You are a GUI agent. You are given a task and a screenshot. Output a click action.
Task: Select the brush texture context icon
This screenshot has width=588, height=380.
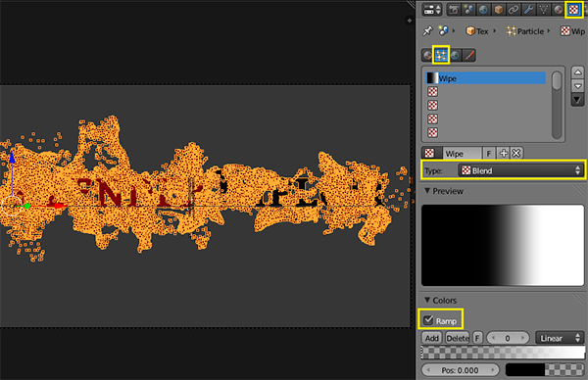[x=469, y=56]
